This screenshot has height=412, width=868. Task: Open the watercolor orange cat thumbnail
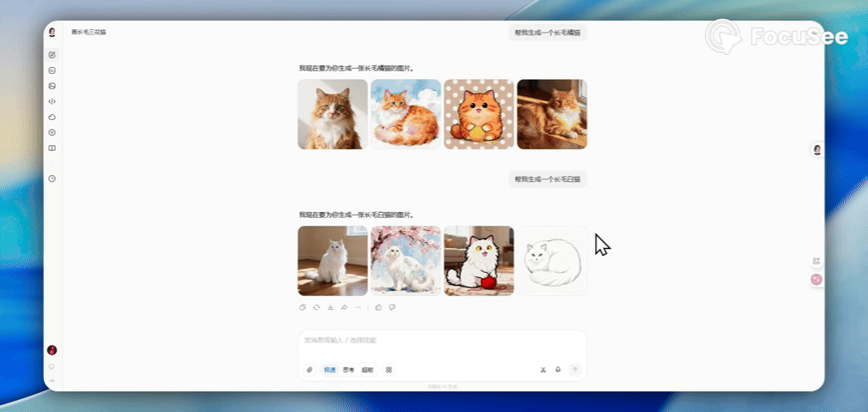pyautogui.click(x=406, y=114)
